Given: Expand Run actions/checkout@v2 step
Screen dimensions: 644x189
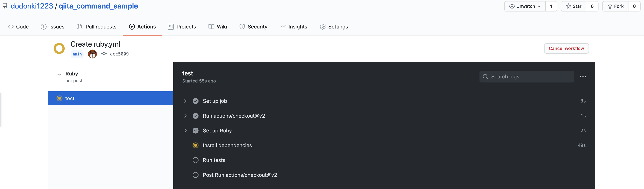Looking at the screenshot, I should 185,116.
